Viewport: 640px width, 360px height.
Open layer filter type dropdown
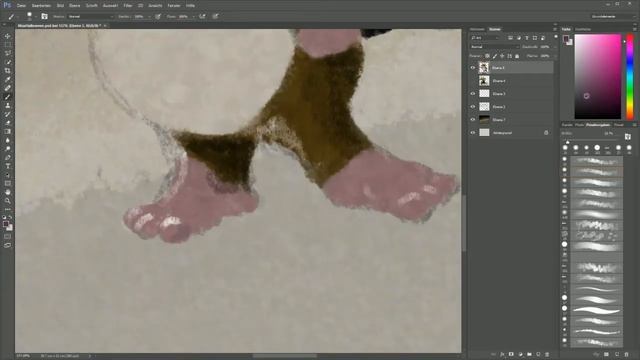(484, 38)
